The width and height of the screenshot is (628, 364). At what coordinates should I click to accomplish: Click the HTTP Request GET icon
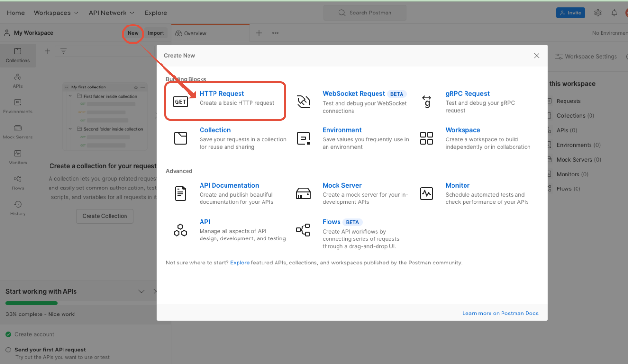180,102
